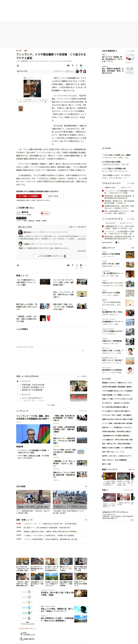This screenshot has width=138, height=644.
Task: Click Facebook icon below comment section
Action: pyautogui.click(x=73, y=265)
